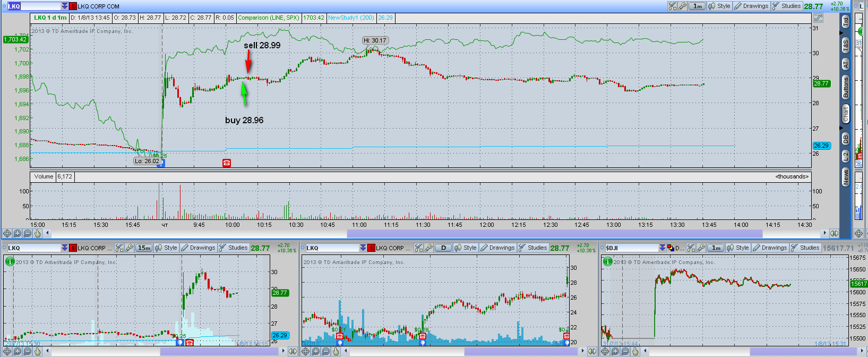Toggle the L2 sidebar panel
Screen dimensions: 868x357
[x=846, y=156]
